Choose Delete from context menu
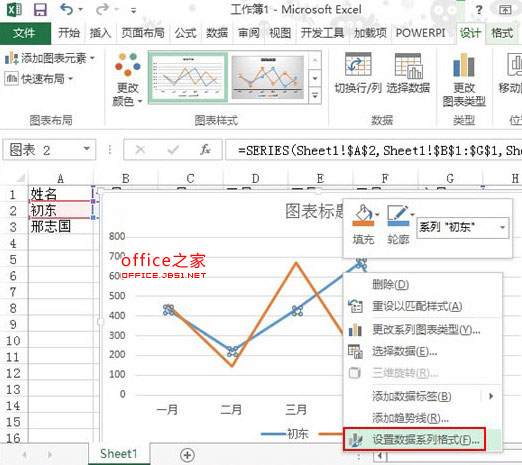The height and width of the screenshot is (465, 522). (423, 284)
